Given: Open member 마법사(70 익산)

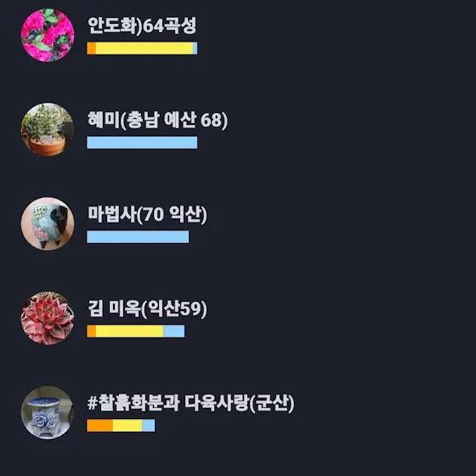Looking at the screenshot, I should tap(147, 214).
